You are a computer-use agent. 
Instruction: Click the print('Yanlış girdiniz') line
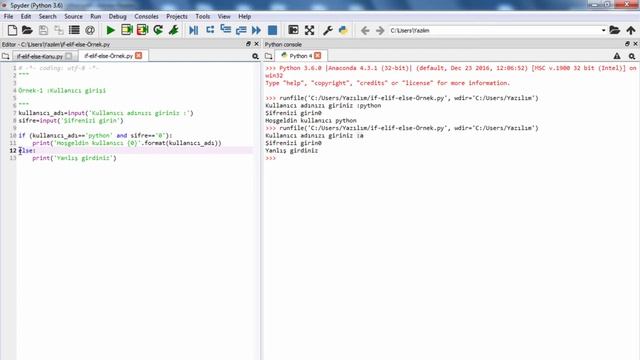pos(74,158)
